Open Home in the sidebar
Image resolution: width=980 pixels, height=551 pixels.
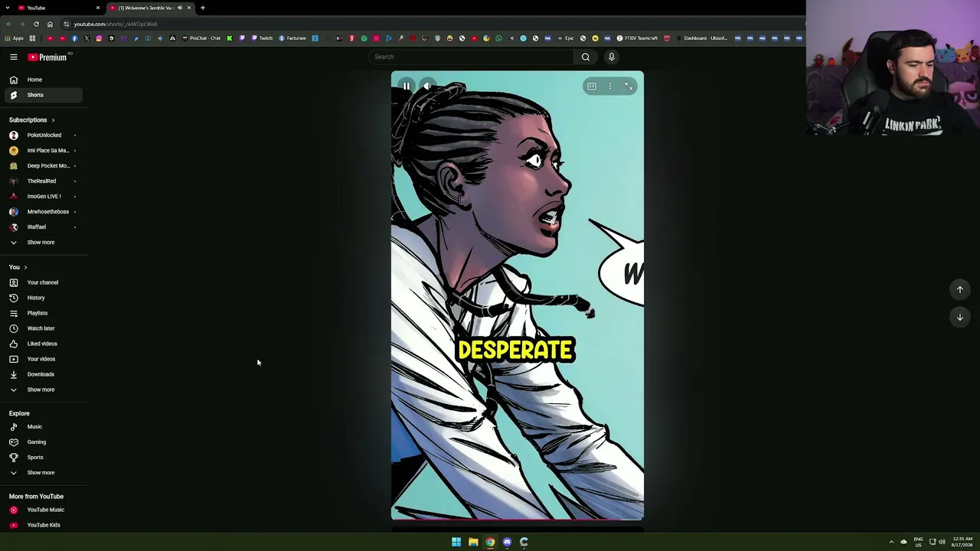pos(42,80)
